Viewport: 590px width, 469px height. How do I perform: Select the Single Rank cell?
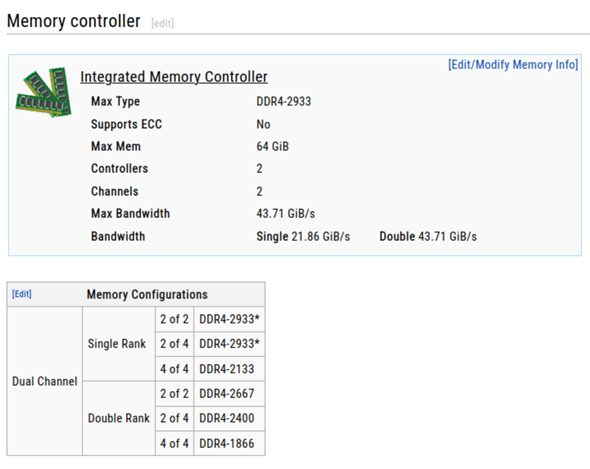click(119, 344)
